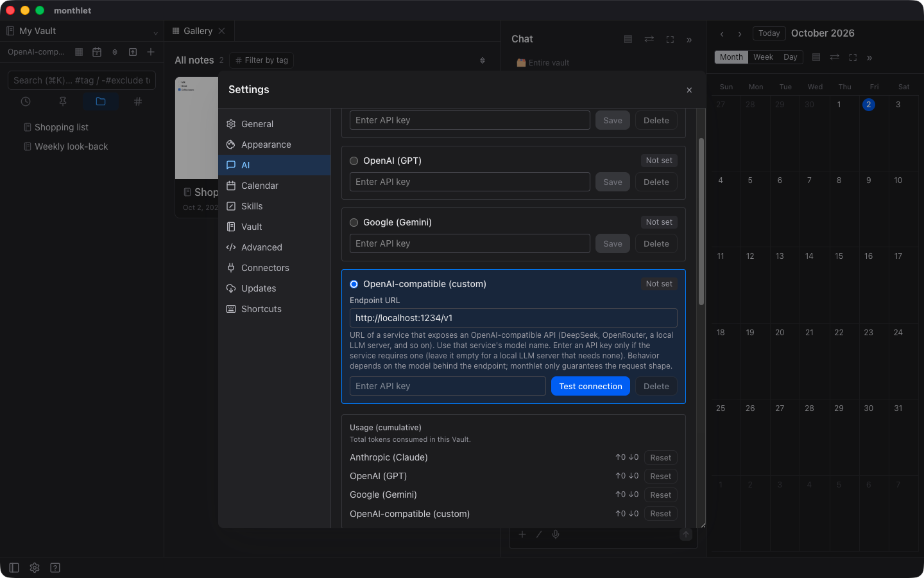Open the sort control in All notes header
Screen dimensions: 924x578
tap(483, 60)
